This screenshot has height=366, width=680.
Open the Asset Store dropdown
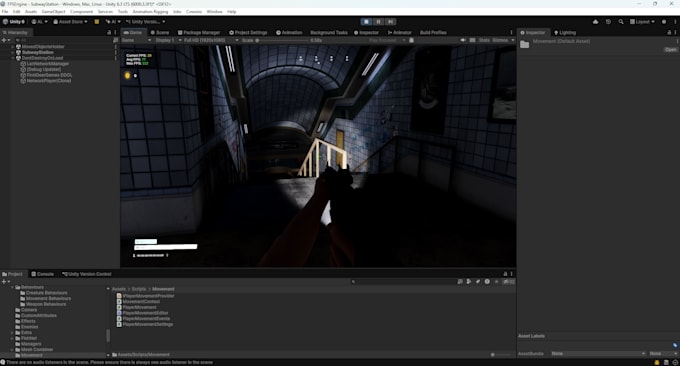(x=70, y=22)
